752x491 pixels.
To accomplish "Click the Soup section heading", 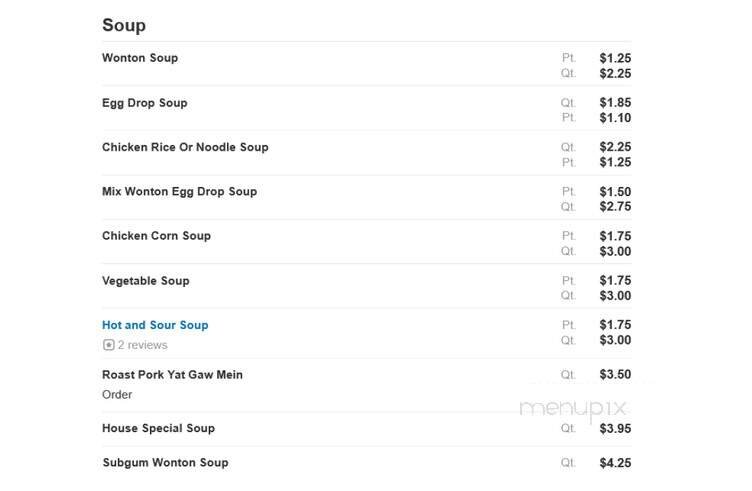I will (x=123, y=25).
